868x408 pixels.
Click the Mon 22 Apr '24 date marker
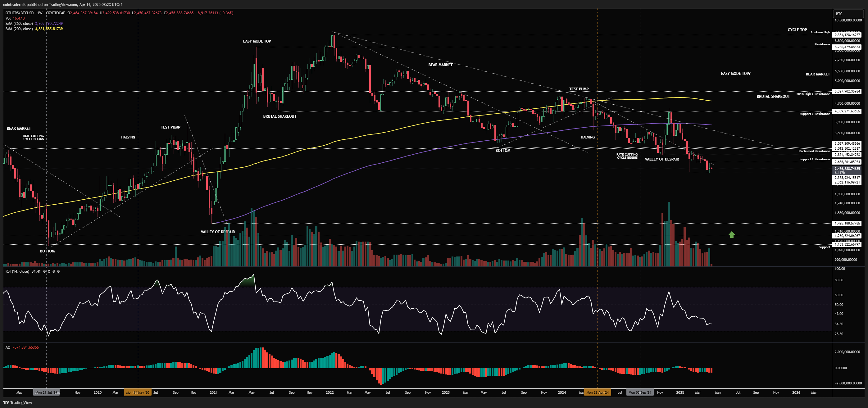pos(598,392)
